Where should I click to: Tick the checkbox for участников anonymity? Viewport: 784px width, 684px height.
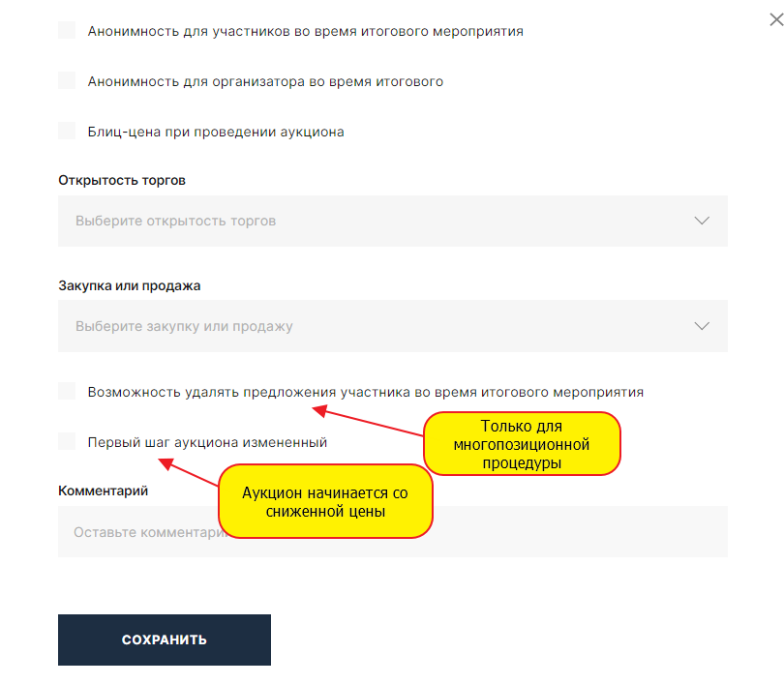(x=67, y=30)
